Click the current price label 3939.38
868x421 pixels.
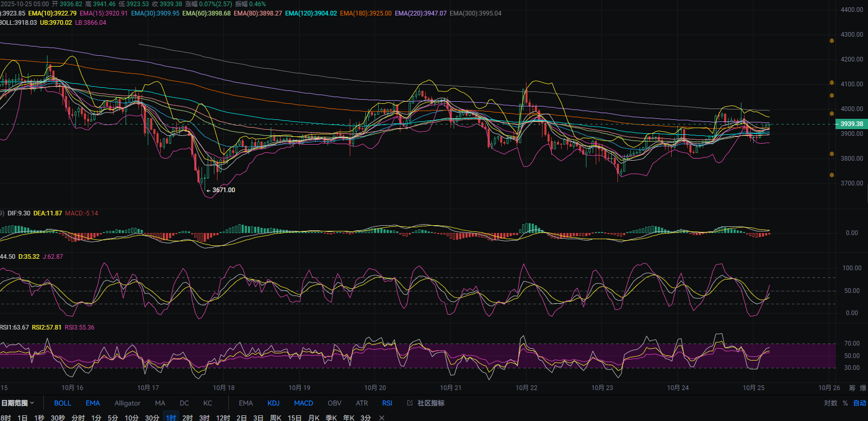pyautogui.click(x=851, y=124)
